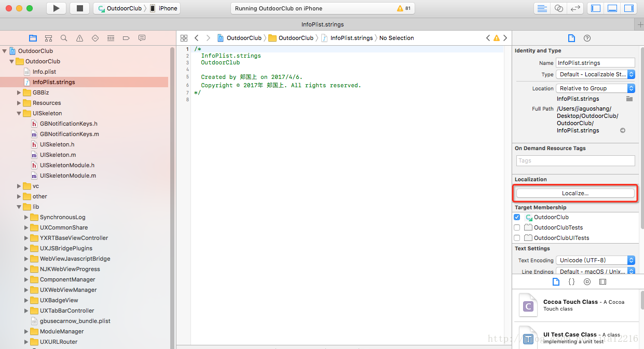The image size is (644, 349).
Task: Edit the file Name field
Action: pos(595,63)
